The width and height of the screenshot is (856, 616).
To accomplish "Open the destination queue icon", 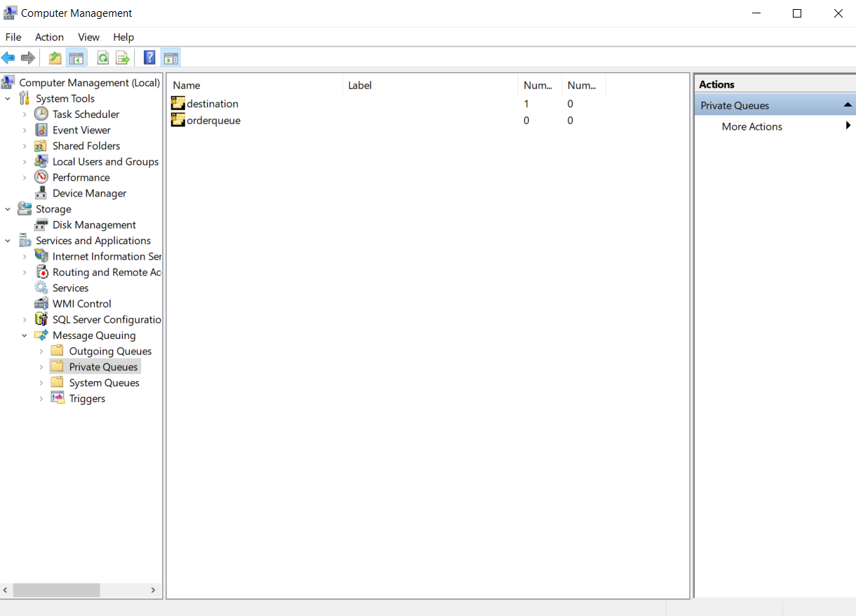I will 178,103.
